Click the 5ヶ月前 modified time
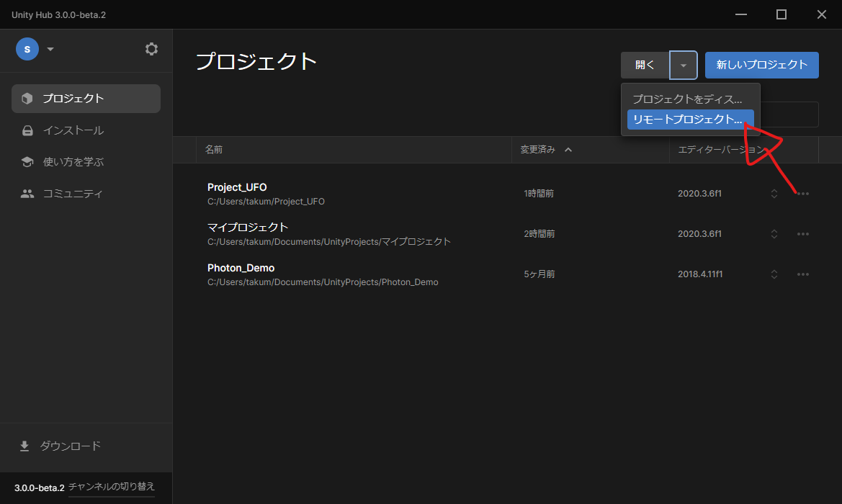Viewport: 842px width, 504px height. click(x=539, y=274)
